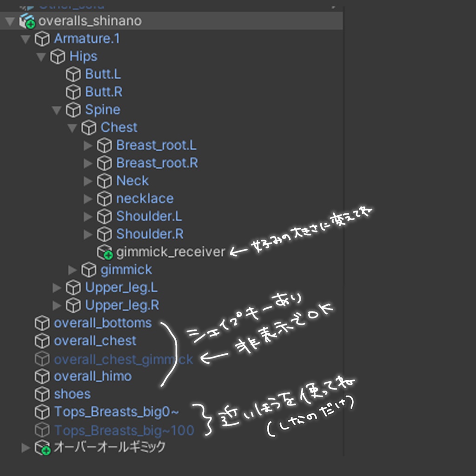Select the cube icon next to Armature.1
This screenshot has width=476, height=476.
(x=42, y=39)
